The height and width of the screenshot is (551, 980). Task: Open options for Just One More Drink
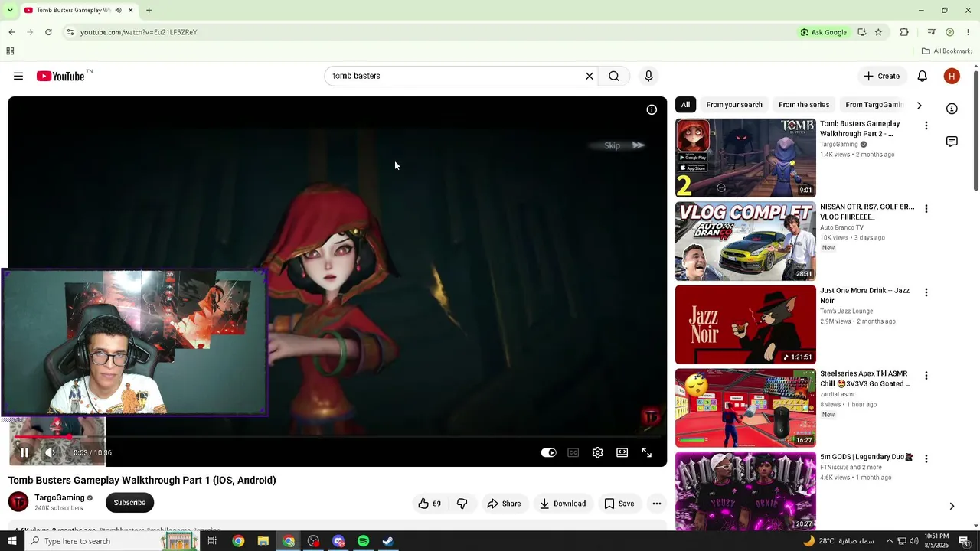pyautogui.click(x=926, y=292)
